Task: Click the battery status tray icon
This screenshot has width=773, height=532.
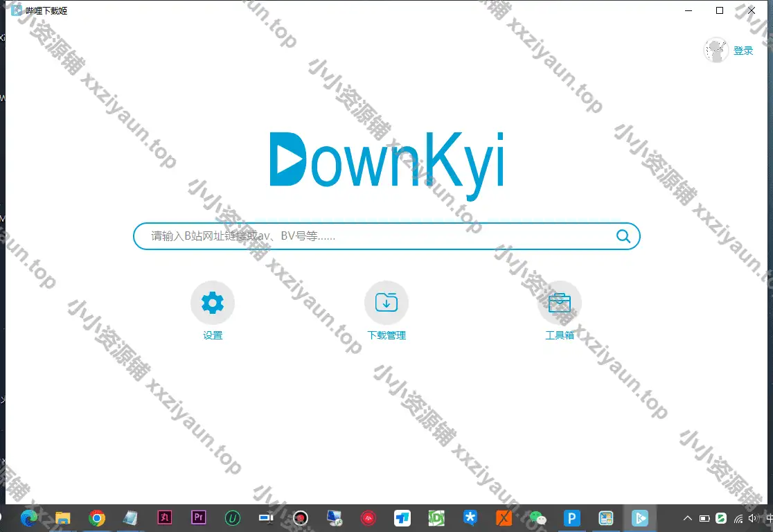Action: click(x=704, y=518)
